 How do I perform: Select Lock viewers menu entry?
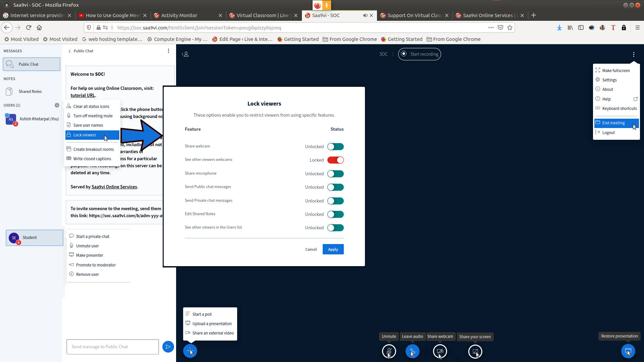click(x=92, y=135)
